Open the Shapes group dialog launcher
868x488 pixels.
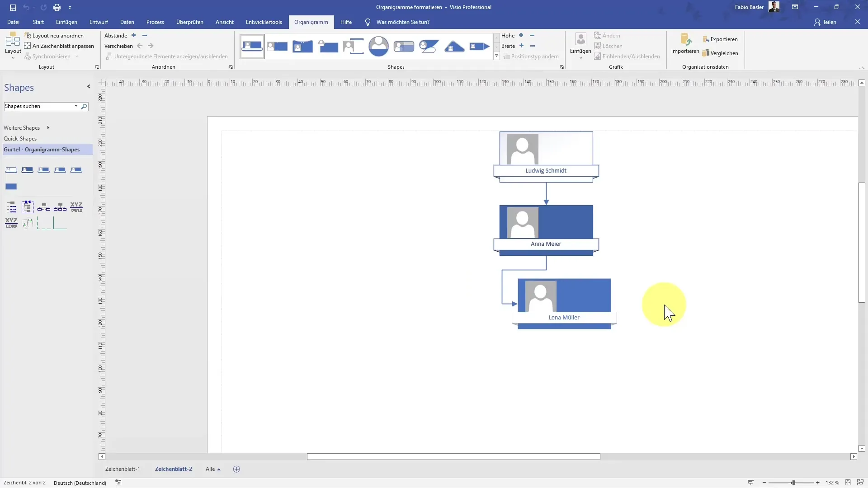tap(562, 67)
